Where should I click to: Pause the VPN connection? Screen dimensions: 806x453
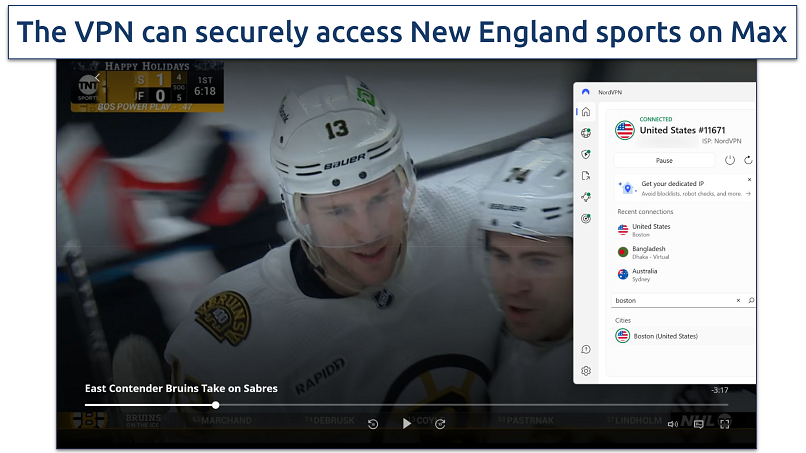pos(664,160)
